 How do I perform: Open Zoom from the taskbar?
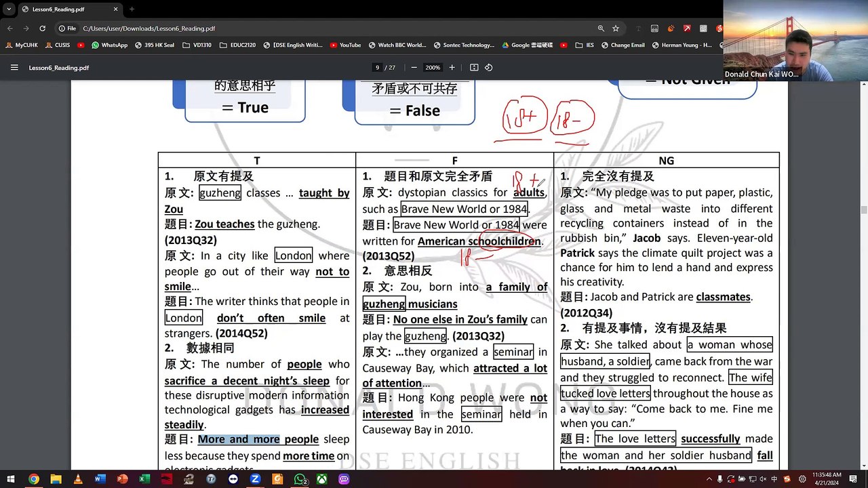point(256,479)
